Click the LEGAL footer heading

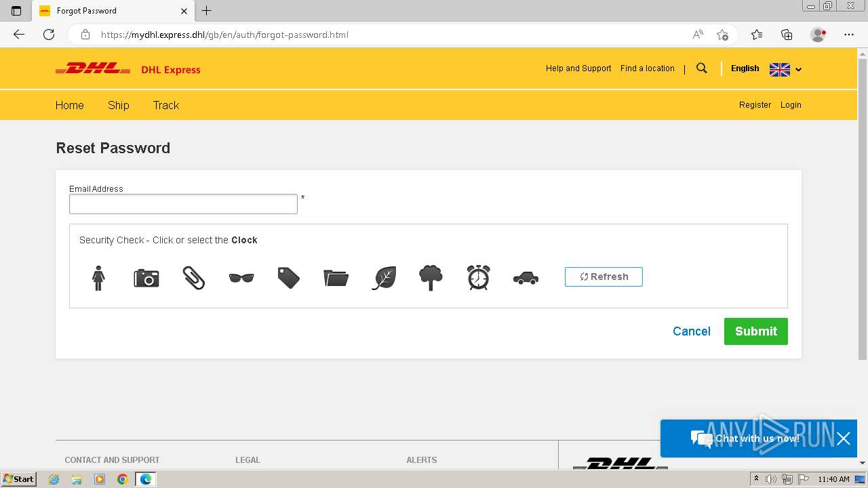tap(248, 460)
